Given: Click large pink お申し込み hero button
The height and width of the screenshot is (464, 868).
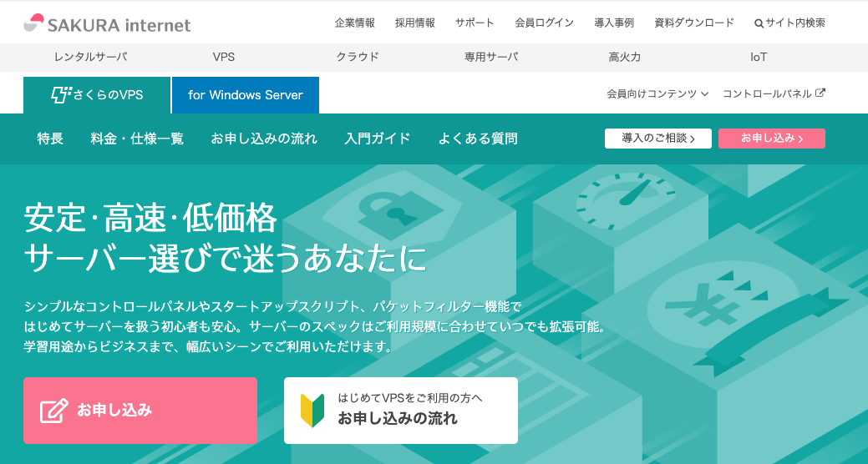Looking at the screenshot, I should tap(140, 411).
